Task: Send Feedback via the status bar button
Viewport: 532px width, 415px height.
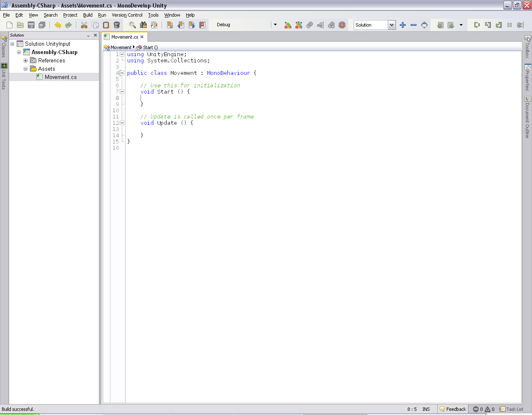Action: 453,409
